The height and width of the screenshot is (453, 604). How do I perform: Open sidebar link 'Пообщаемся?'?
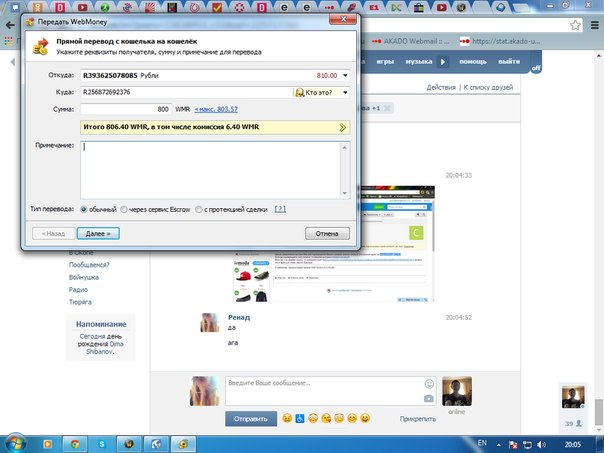[x=89, y=265]
